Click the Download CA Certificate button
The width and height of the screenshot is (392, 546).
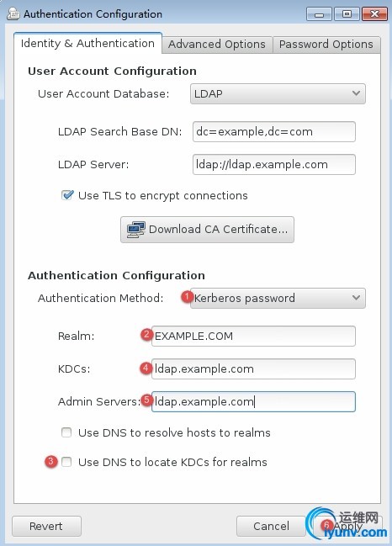click(x=207, y=230)
